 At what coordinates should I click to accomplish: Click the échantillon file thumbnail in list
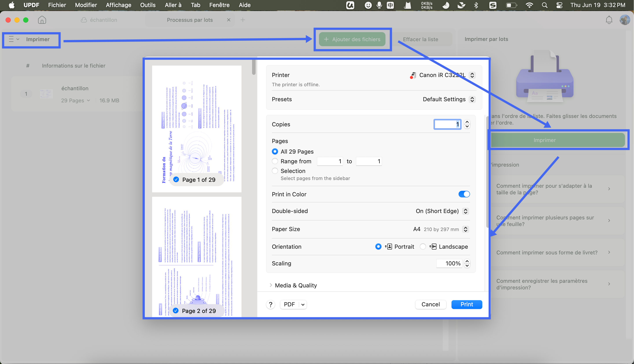(46, 94)
